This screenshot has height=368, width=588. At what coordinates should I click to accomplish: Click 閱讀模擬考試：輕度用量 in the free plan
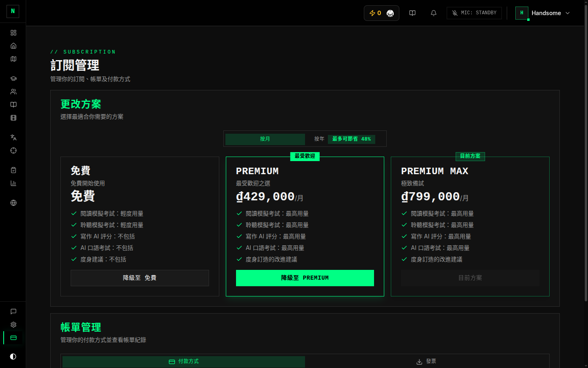112,214
